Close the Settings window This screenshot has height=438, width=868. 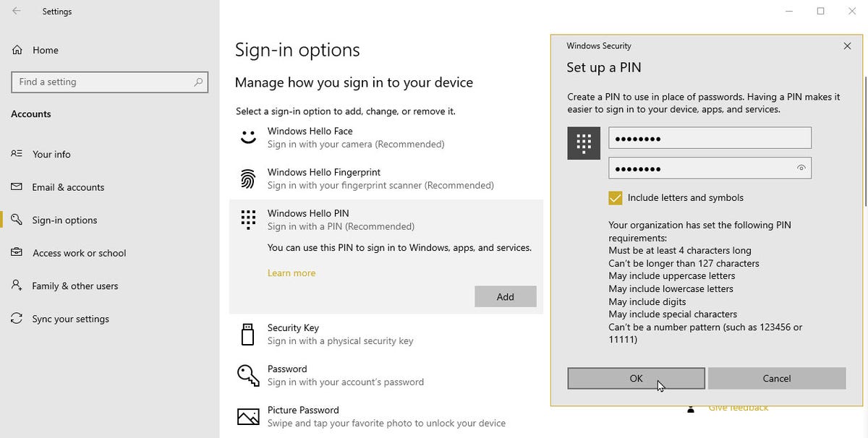852,11
